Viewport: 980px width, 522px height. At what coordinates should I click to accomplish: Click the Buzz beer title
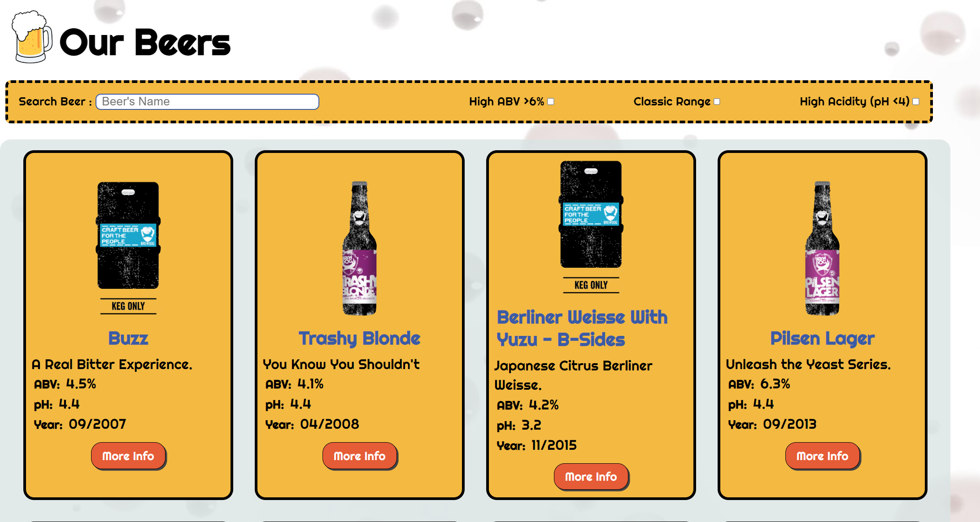point(128,339)
